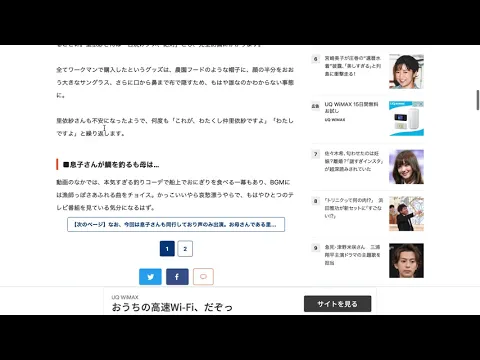Click section heading 息子さんが鯛を釣るも母は
This screenshot has height=360, width=480.
click(111, 165)
